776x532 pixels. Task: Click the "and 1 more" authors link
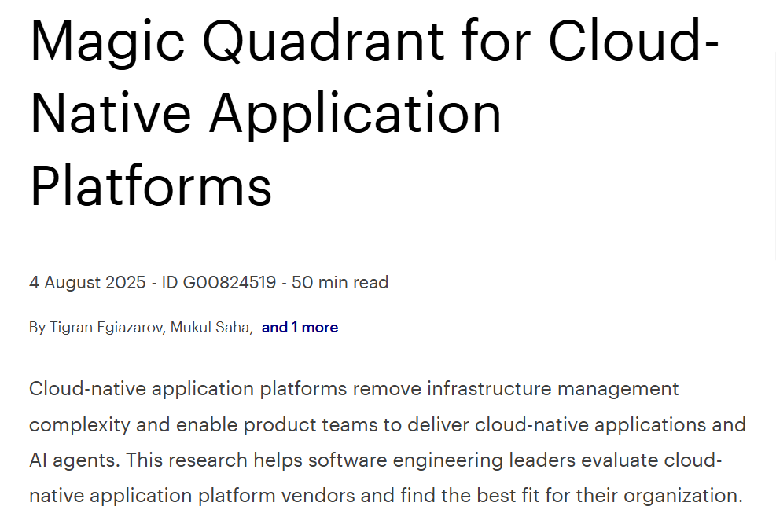click(300, 328)
